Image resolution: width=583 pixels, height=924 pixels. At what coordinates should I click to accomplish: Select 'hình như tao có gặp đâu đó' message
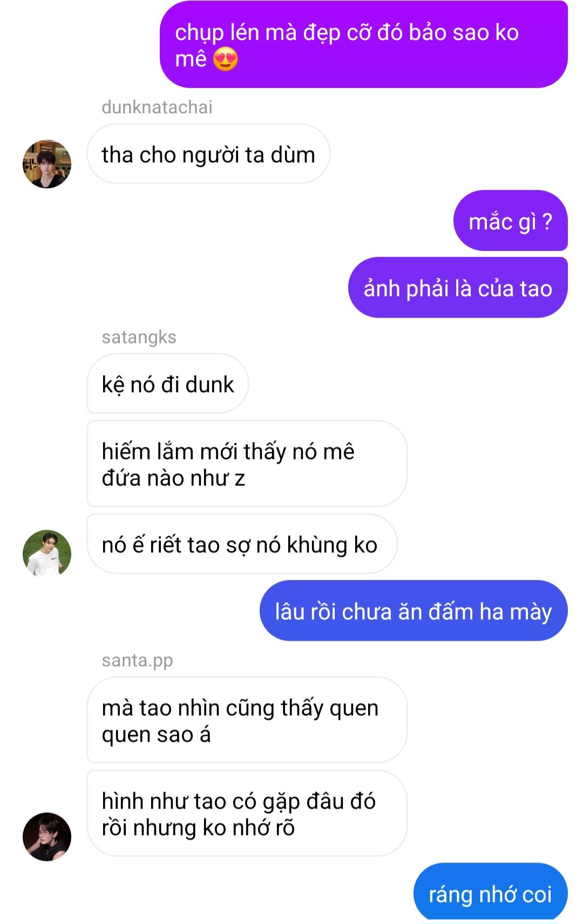coord(247,813)
